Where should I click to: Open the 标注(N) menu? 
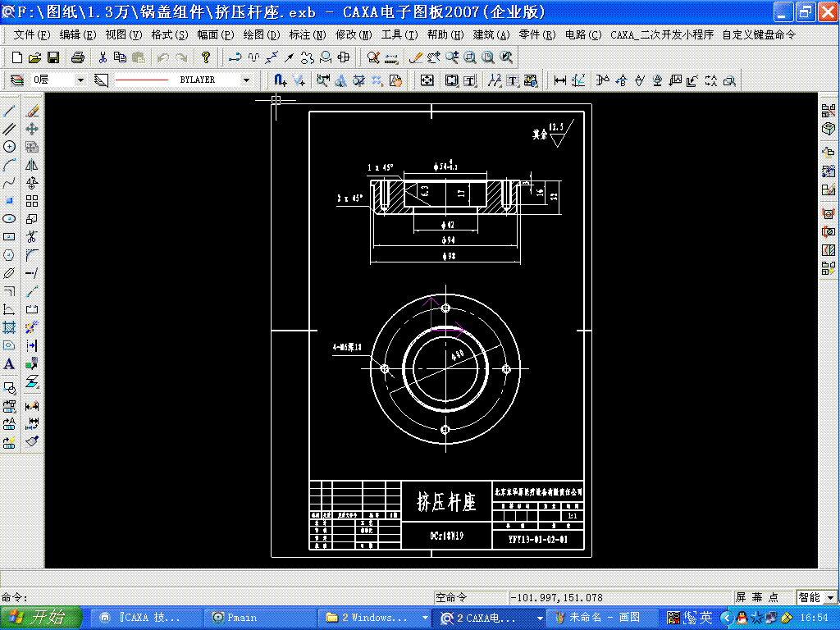[x=308, y=34]
